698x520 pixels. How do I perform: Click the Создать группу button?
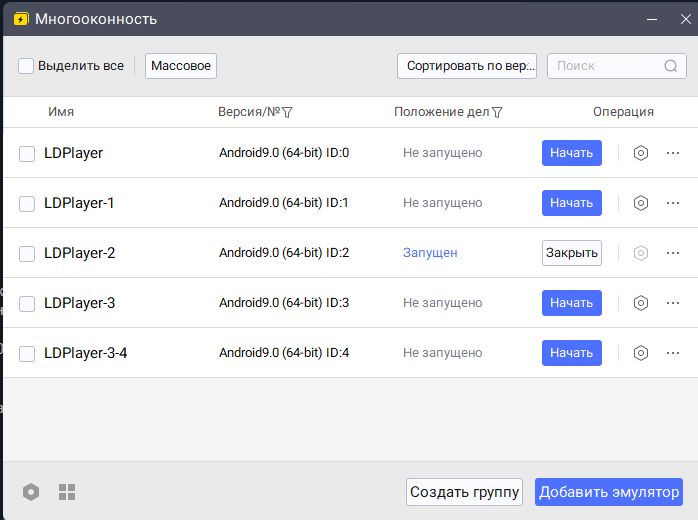[x=464, y=492]
